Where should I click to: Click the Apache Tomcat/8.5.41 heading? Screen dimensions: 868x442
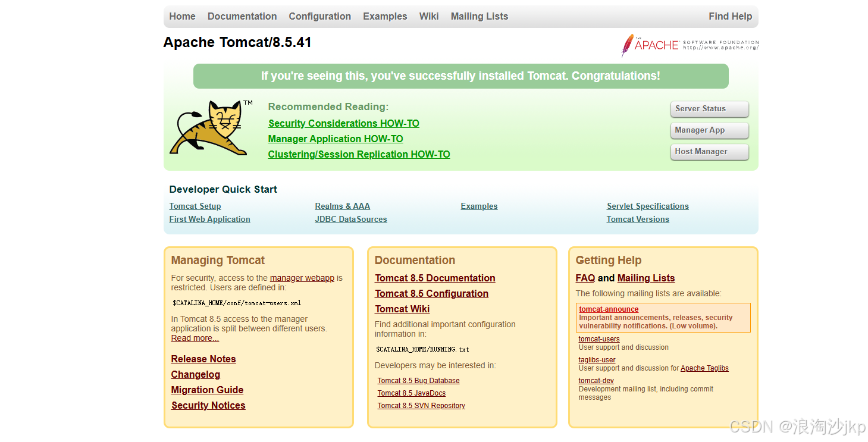[237, 43]
